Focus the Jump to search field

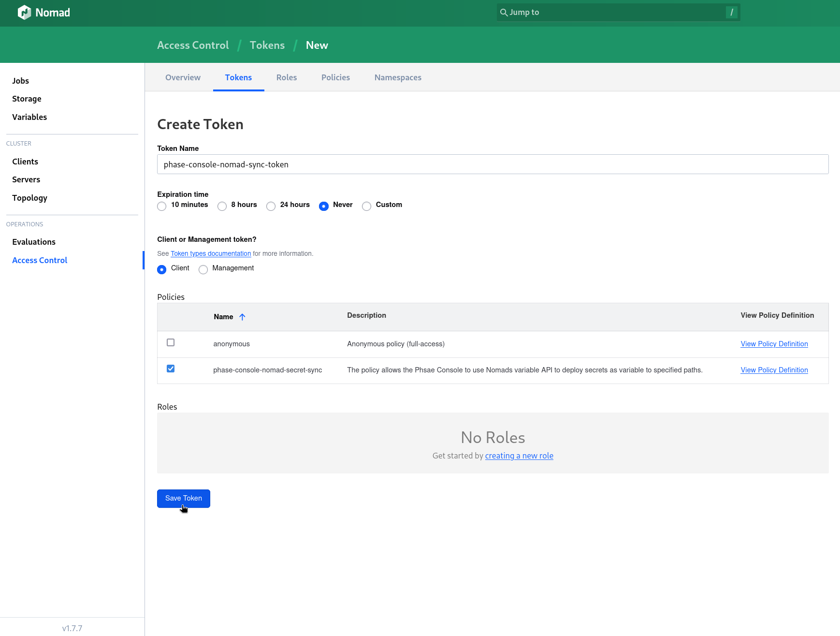[x=618, y=13]
